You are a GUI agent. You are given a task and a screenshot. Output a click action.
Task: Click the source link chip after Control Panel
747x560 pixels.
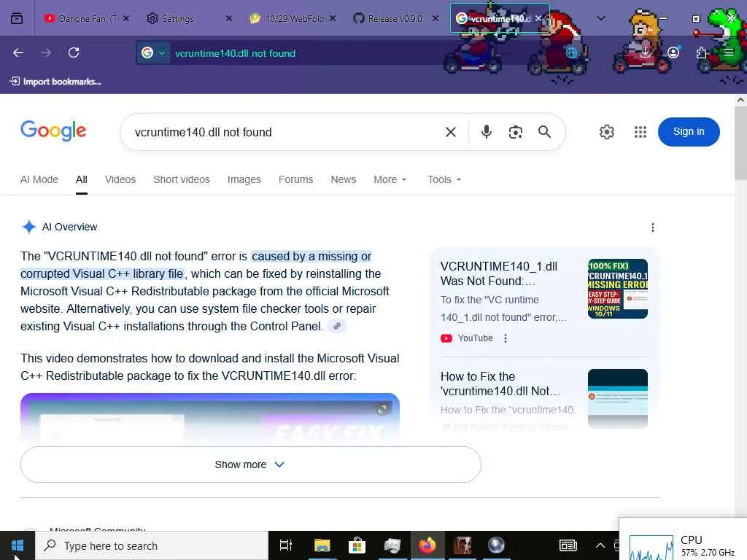337,326
